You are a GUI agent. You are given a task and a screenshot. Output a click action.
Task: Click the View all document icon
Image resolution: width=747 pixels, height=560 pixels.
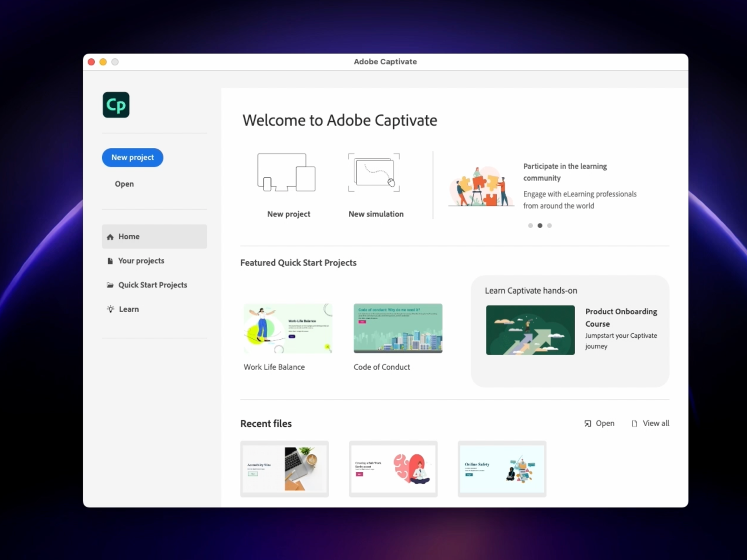click(634, 424)
